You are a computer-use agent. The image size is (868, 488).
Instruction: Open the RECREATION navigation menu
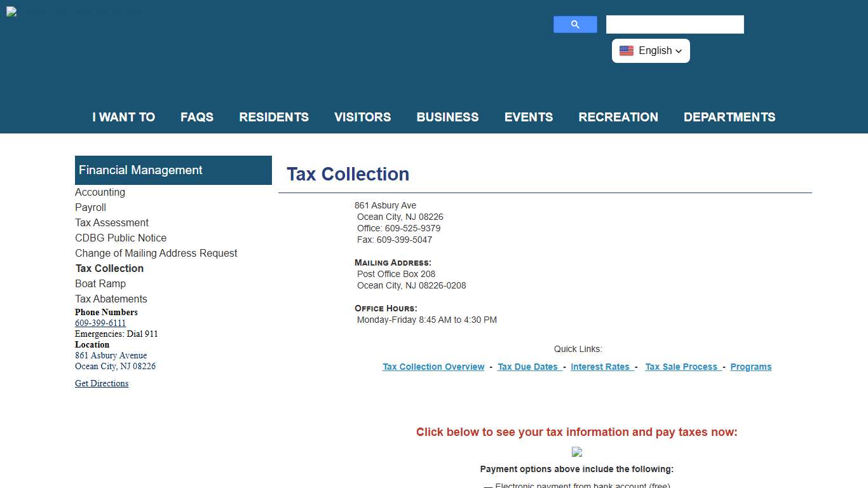tap(618, 117)
